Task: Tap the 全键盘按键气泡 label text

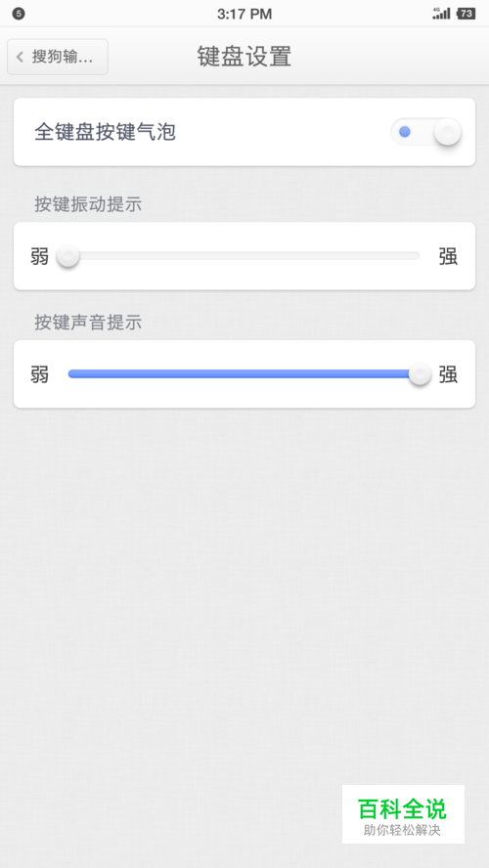Action: [106, 132]
